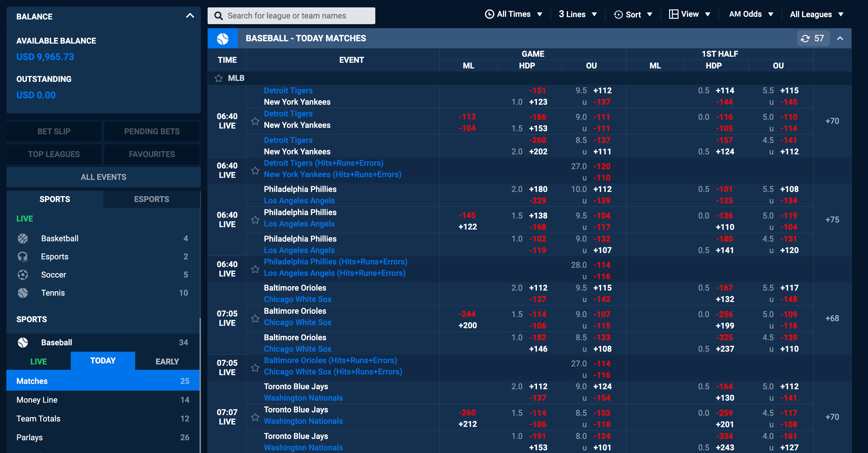Click the layout icon beside View
The image size is (868, 453).
pos(673,14)
